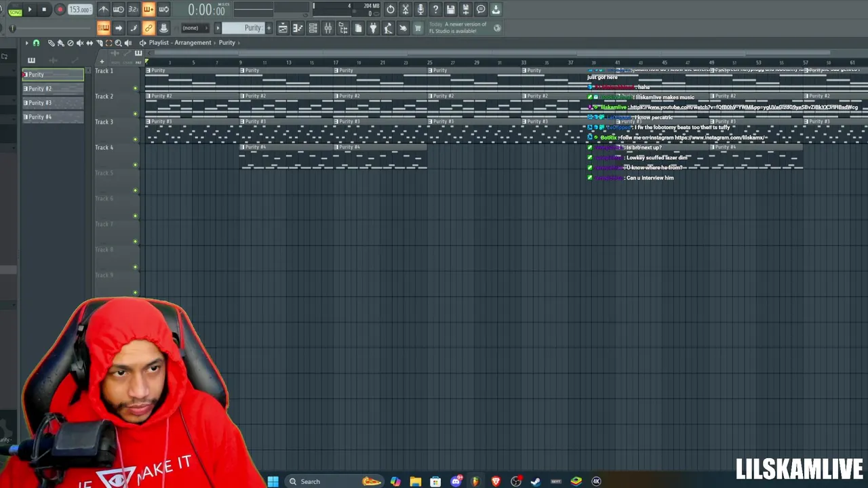
Task: Click the render/export audio file icon
Action: click(465, 9)
